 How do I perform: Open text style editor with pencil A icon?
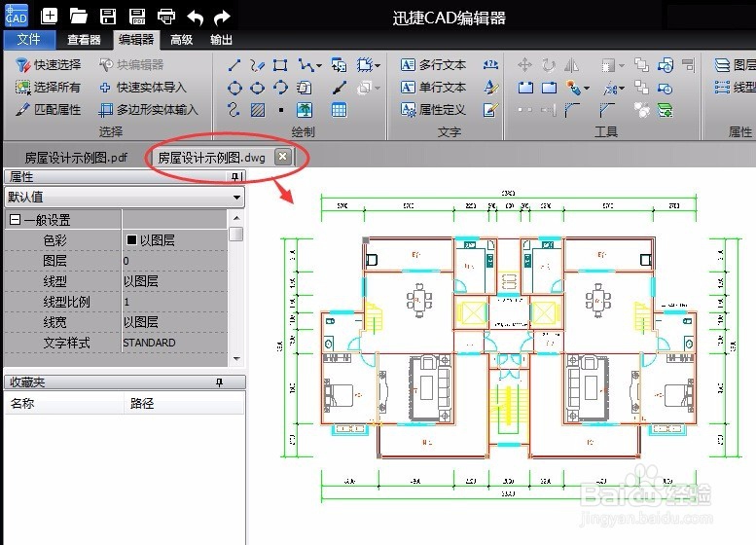(490, 88)
